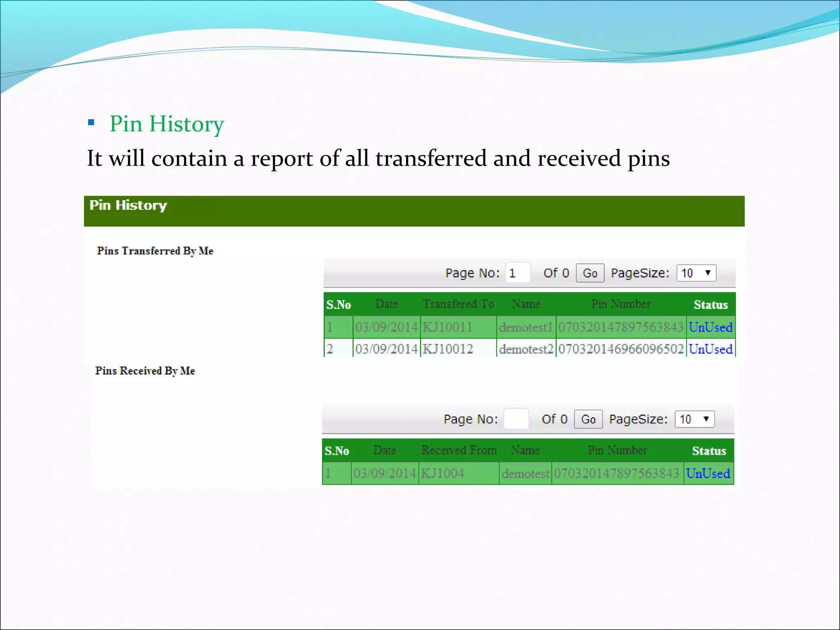Focus Page No field showing 1
This screenshot has width=840, height=630.
[x=518, y=273]
